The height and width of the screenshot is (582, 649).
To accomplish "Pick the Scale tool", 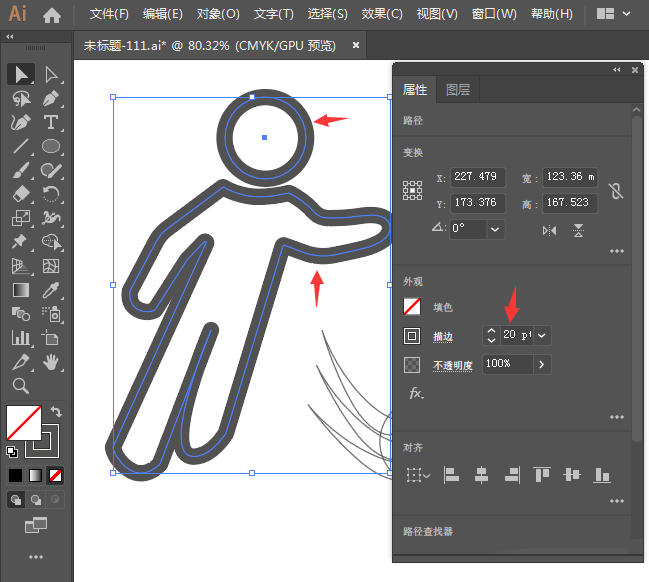I will coord(21,218).
